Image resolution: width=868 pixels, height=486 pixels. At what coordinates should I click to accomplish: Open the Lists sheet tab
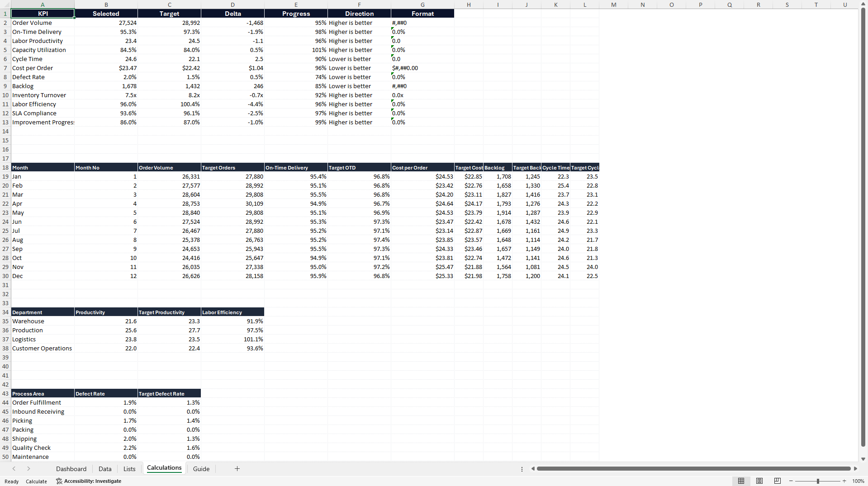[129, 469]
